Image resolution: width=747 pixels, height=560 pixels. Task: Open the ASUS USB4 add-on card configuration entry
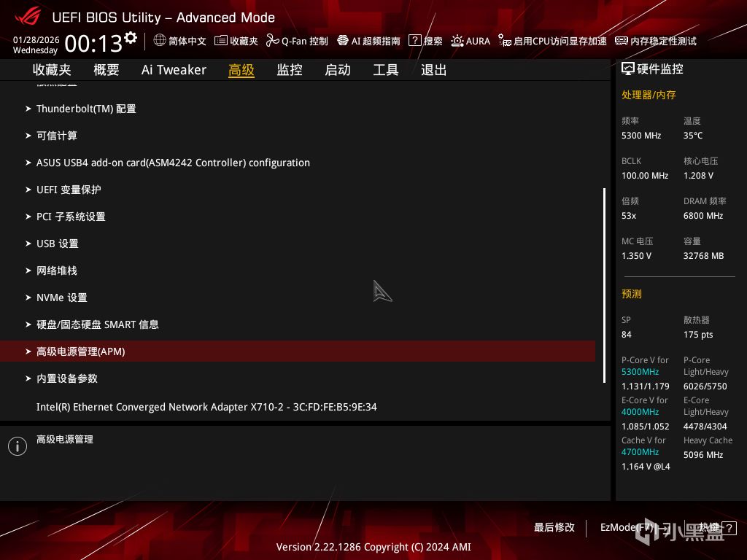point(174,163)
